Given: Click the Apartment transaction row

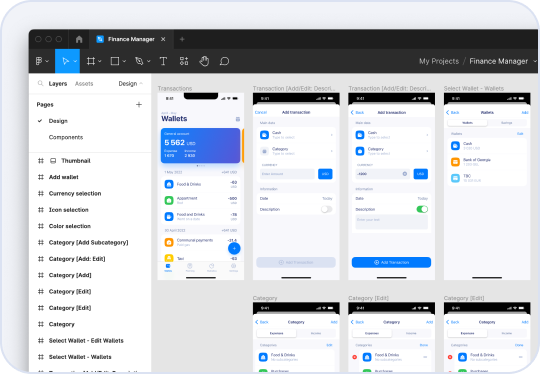Looking at the screenshot, I should pyautogui.click(x=200, y=200).
